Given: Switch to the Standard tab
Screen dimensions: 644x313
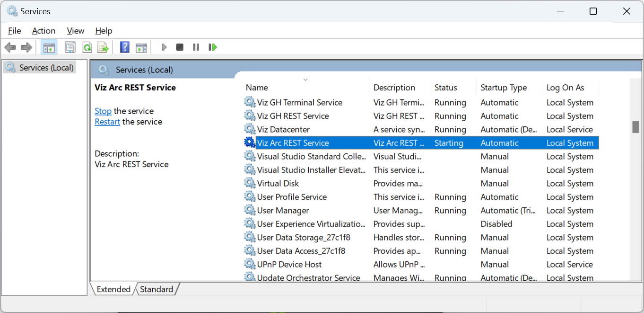Looking at the screenshot, I should click(x=157, y=289).
